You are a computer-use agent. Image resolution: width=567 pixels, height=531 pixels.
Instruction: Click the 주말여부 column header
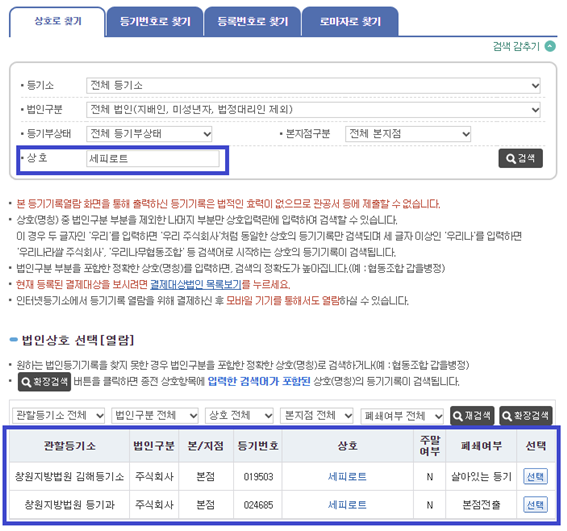[430, 446]
